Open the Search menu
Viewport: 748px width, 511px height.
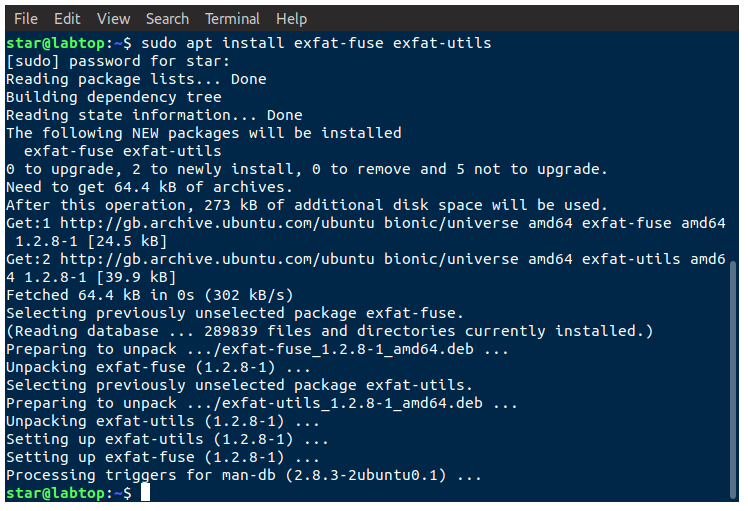(x=167, y=19)
